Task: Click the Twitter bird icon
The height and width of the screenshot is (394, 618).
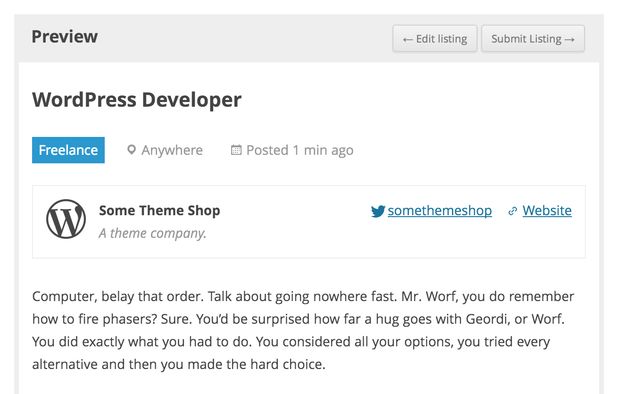Action: pos(378,211)
